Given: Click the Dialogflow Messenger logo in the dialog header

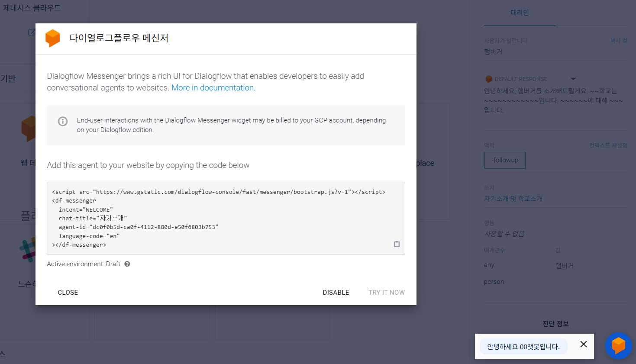Looking at the screenshot, I should [53, 38].
